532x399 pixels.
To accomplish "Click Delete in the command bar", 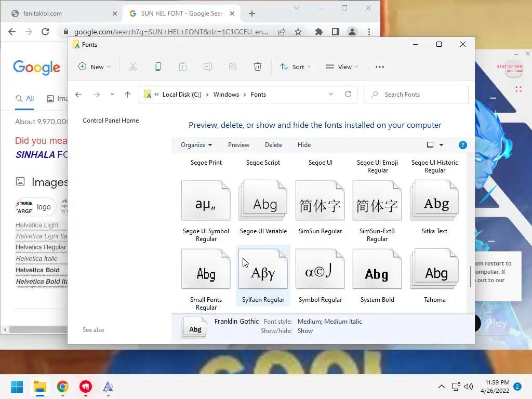I will [x=273, y=145].
